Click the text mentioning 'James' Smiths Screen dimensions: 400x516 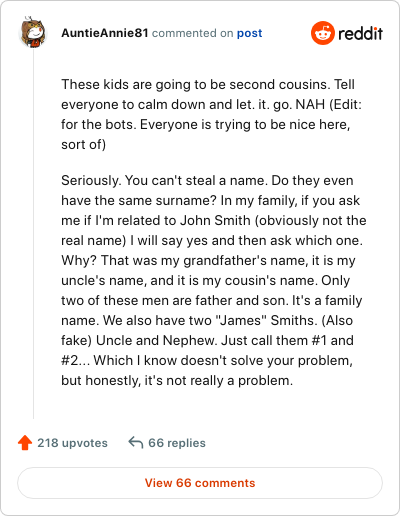click(265, 320)
